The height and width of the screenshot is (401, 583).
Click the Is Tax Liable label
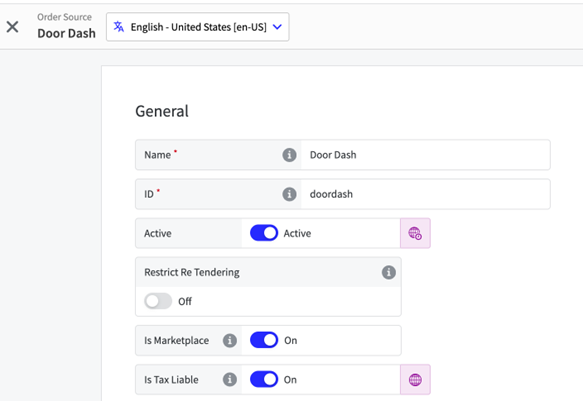point(171,379)
